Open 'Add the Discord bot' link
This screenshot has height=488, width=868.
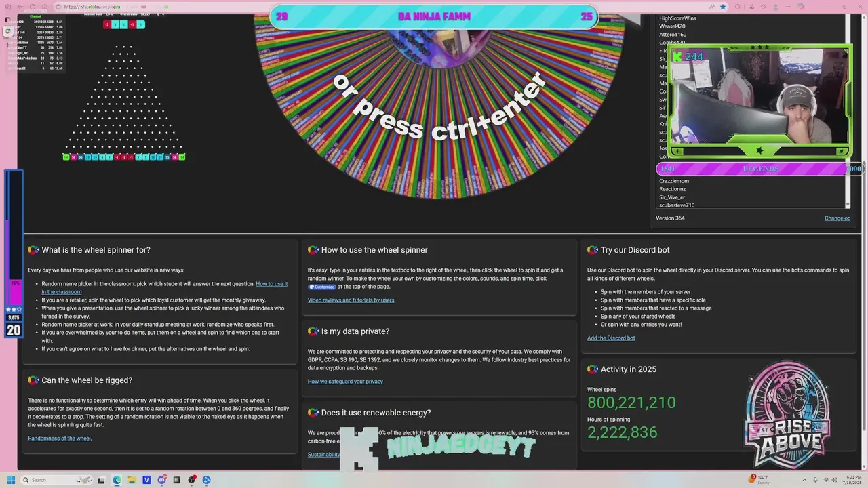click(611, 338)
